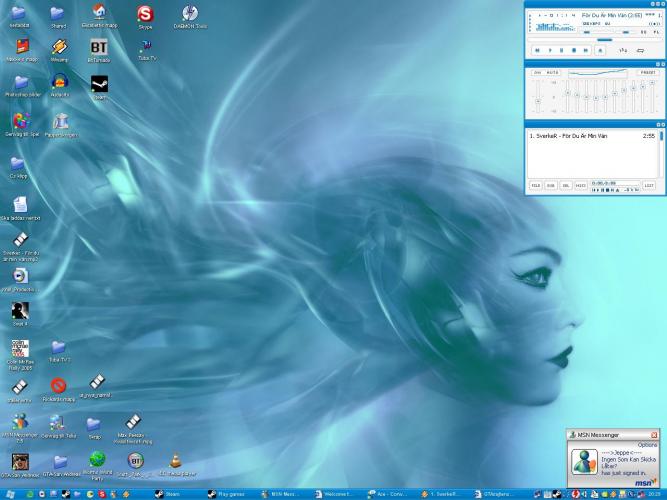Open the equalizer PRESET menu
The width and height of the screenshot is (667, 500).
pos(647,73)
